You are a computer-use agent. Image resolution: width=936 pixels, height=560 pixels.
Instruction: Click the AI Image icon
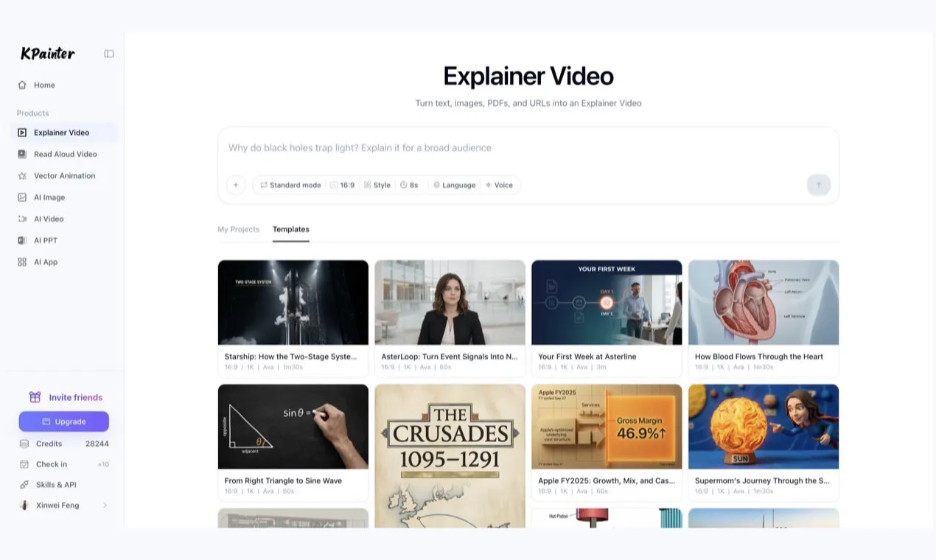point(22,197)
